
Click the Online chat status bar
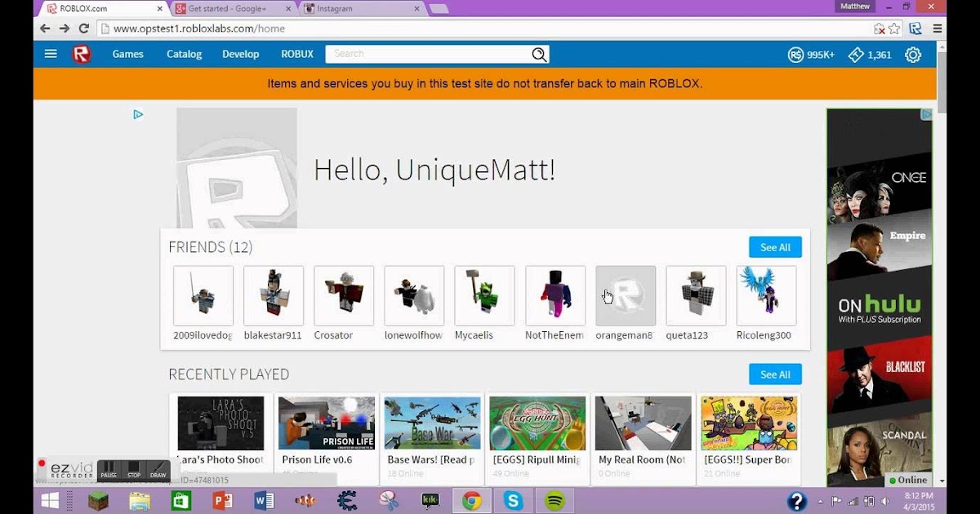[909, 480]
